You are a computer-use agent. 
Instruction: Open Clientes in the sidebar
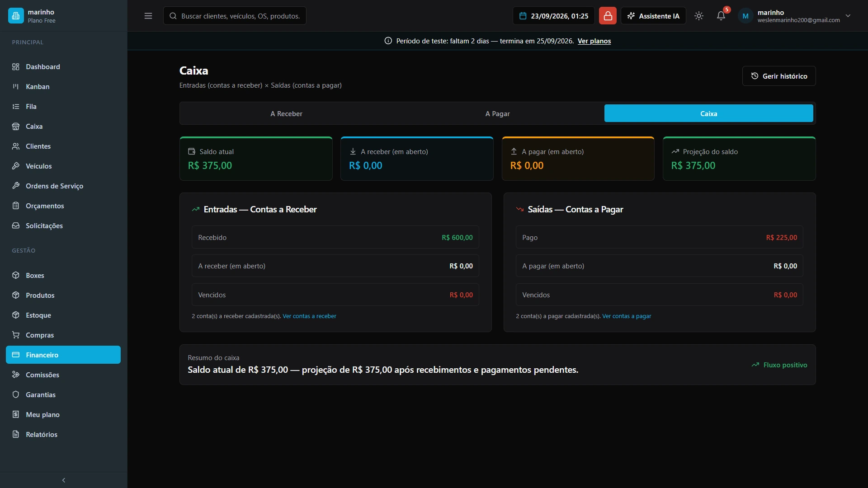(x=63, y=146)
